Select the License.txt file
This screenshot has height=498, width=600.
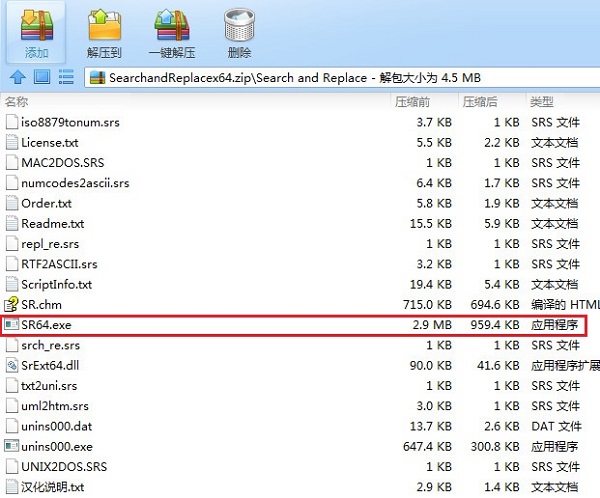click(50, 143)
